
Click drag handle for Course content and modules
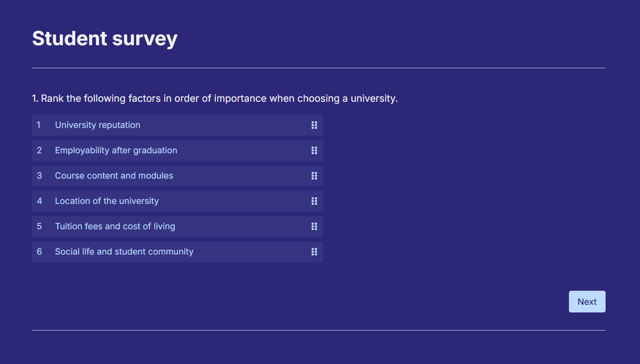click(314, 176)
